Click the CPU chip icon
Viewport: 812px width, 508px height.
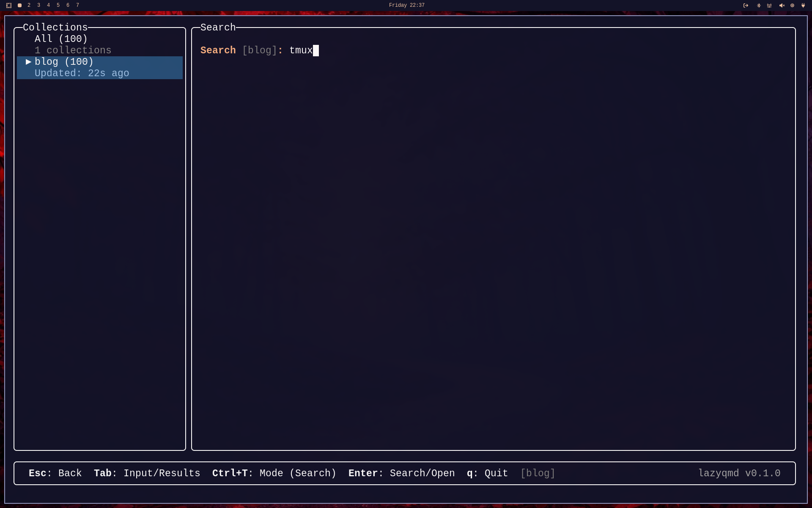coord(792,6)
